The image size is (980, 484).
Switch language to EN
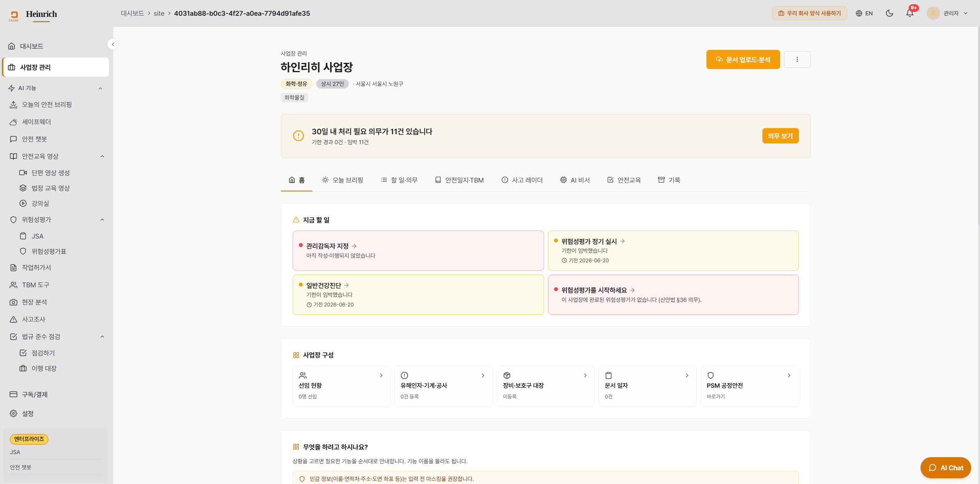865,13
